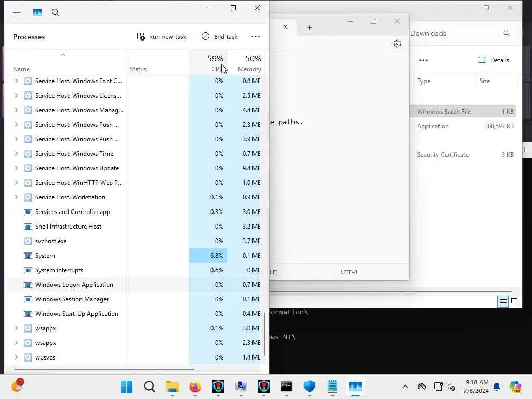Viewport: 532px width, 399px height.
Task: Add a new tab in Notepad
Action: (x=309, y=28)
